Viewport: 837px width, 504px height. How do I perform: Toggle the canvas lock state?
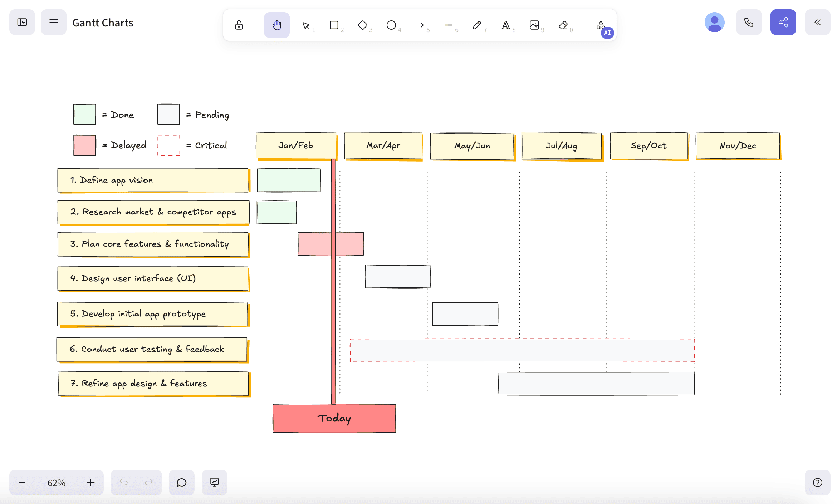pyautogui.click(x=239, y=25)
